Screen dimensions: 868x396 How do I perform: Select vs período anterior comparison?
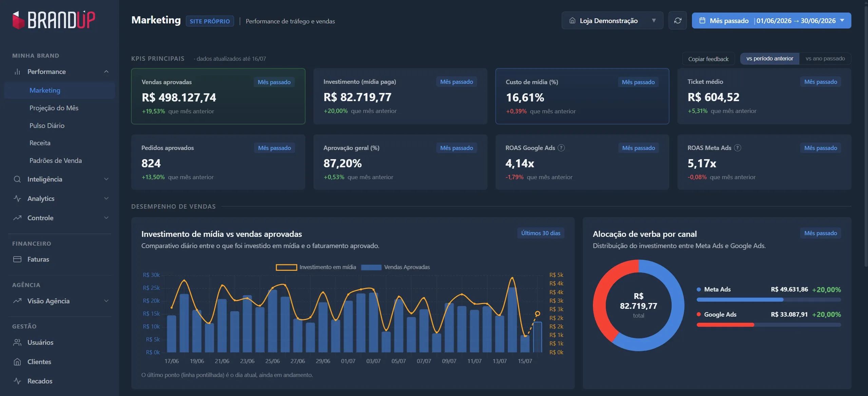pos(770,59)
